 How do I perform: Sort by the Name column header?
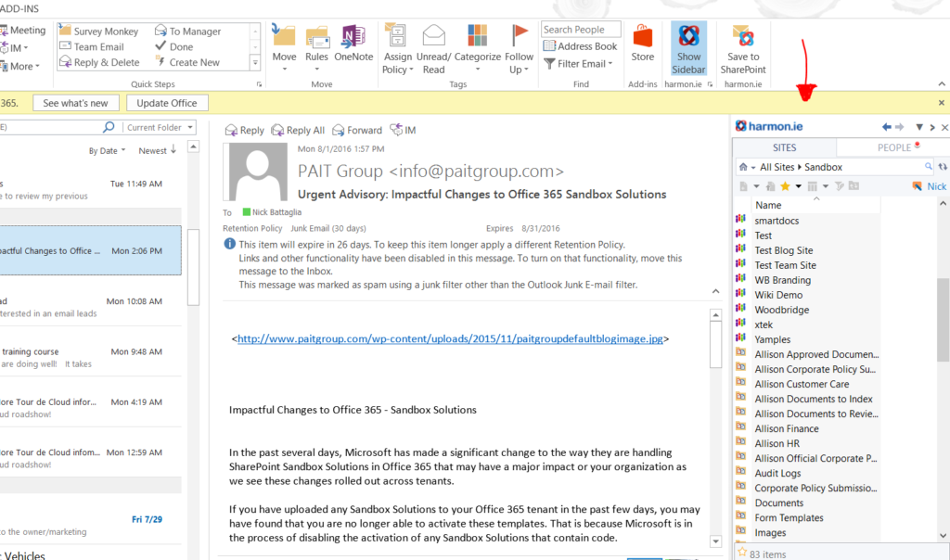768,205
